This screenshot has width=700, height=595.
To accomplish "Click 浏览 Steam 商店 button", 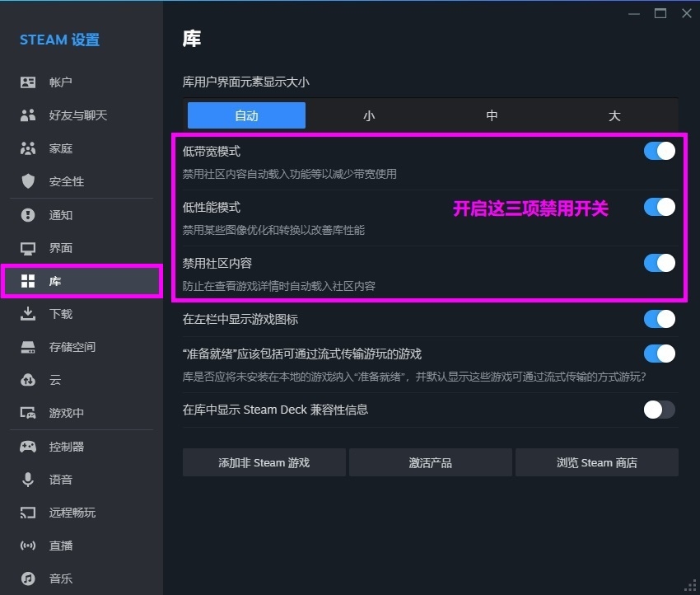I will [597, 462].
